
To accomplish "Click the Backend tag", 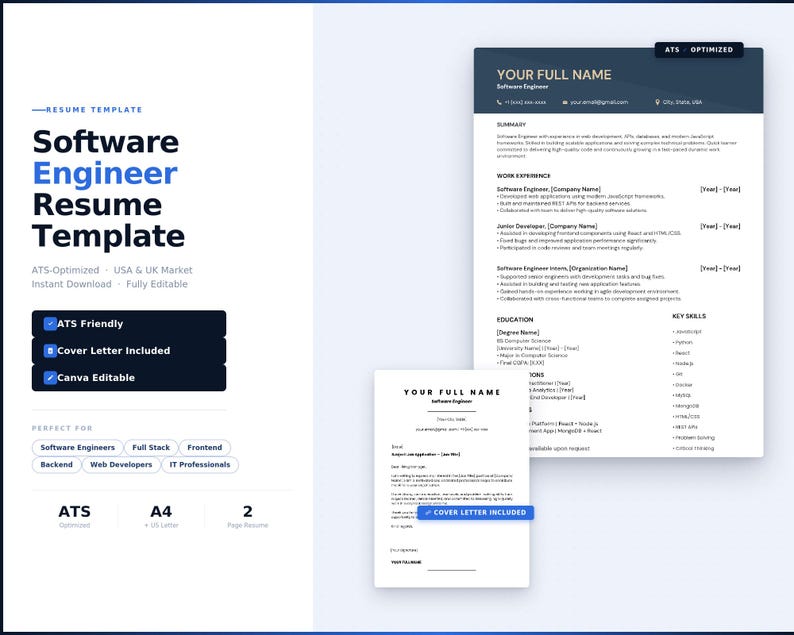I will coord(56,465).
